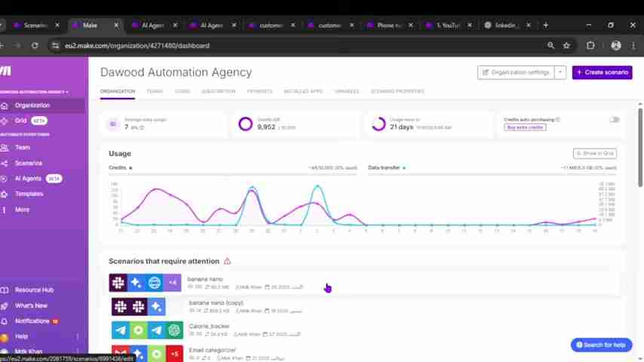Screen dimensions: 644x362
Task: Open Organization in the sidebar
Action: click(32, 106)
